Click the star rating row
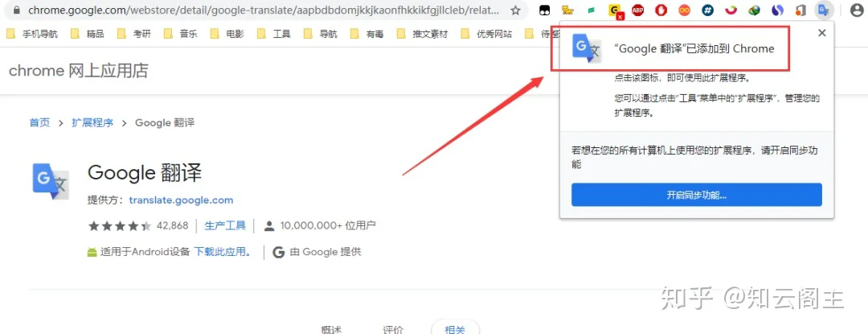 pyautogui.click(x=119, y=225)
